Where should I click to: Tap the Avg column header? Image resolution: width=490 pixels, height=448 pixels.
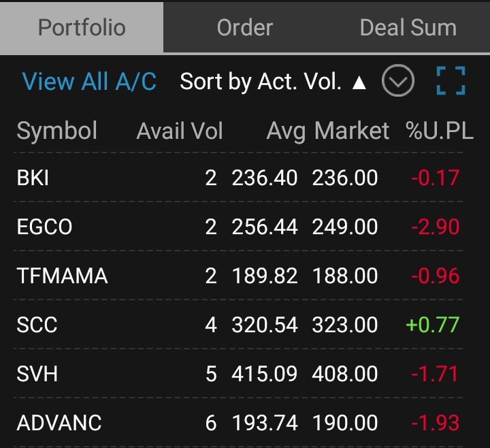(x=286, y=131)
